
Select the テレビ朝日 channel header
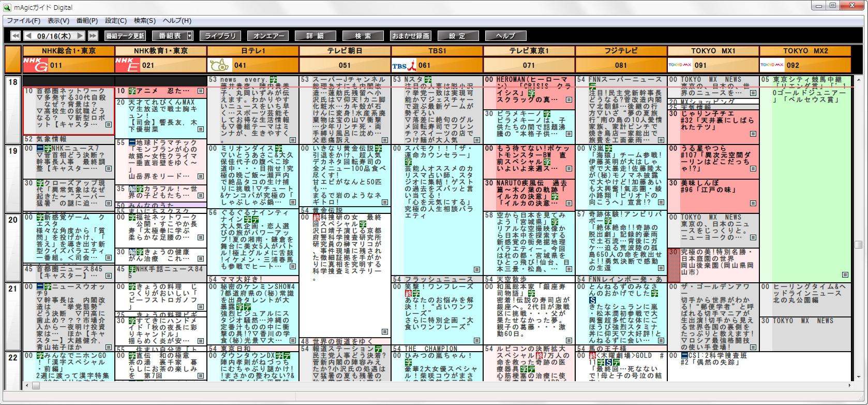coord(345,51)
